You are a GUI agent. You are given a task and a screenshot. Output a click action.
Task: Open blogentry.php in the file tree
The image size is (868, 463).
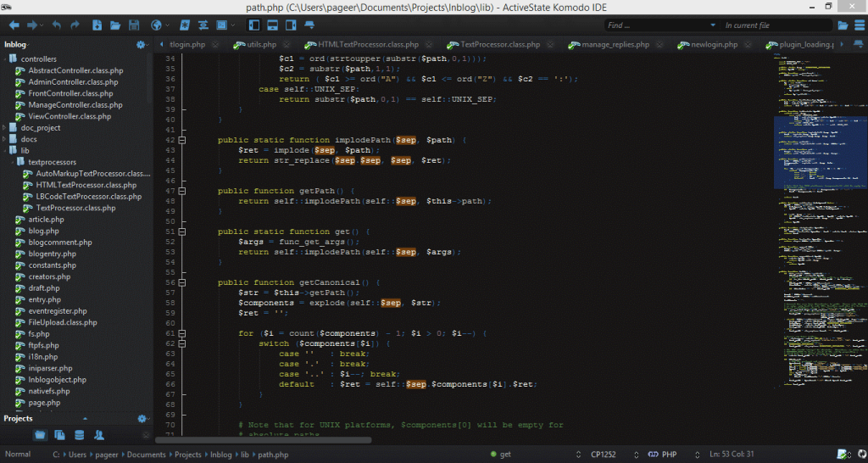52,254
